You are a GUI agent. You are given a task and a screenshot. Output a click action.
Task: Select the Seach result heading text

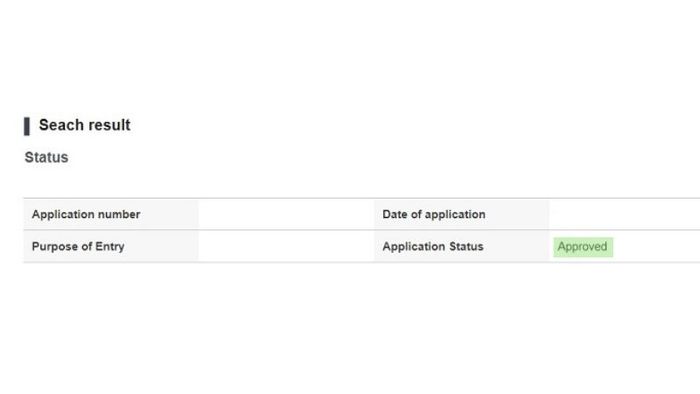tap(84, 125)
